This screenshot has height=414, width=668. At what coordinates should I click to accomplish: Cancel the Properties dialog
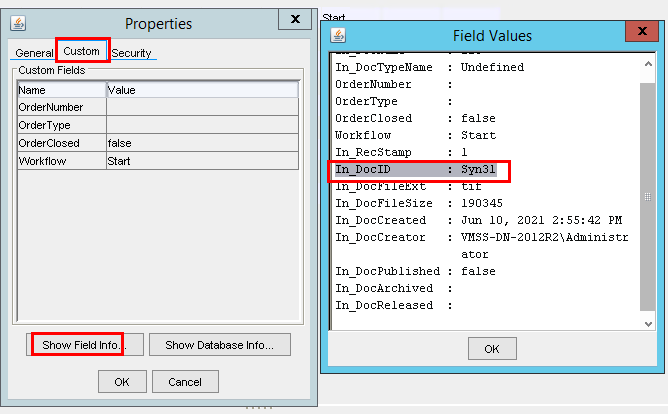coord(185,381)
